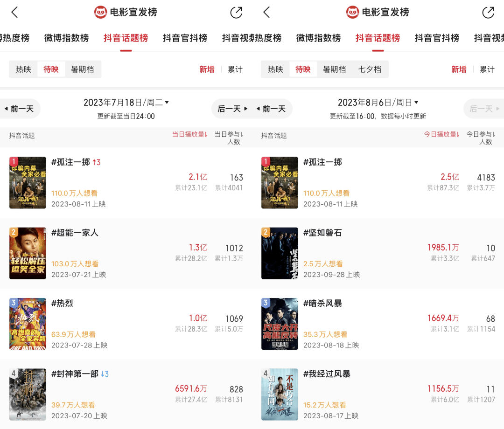Select the 热映 filter in left panel
This screenshot has height=429, width=504.
tap(23, 69)
